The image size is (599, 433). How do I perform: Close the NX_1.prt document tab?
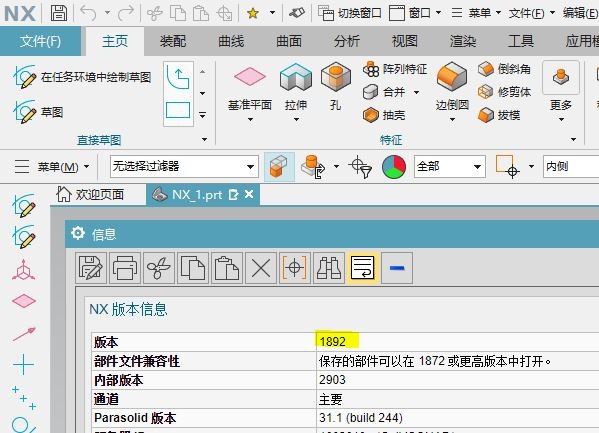(249, 195)
